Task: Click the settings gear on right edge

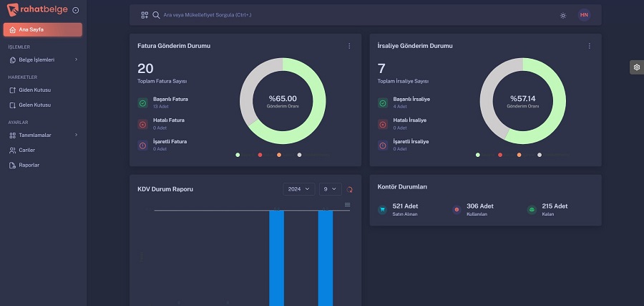Action: tap(636, 67)
